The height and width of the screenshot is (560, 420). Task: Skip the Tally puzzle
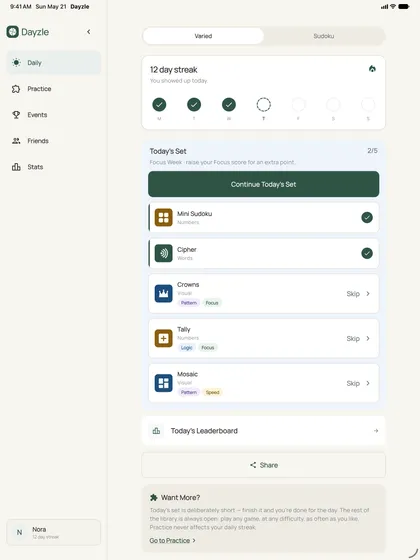(353, 338)
